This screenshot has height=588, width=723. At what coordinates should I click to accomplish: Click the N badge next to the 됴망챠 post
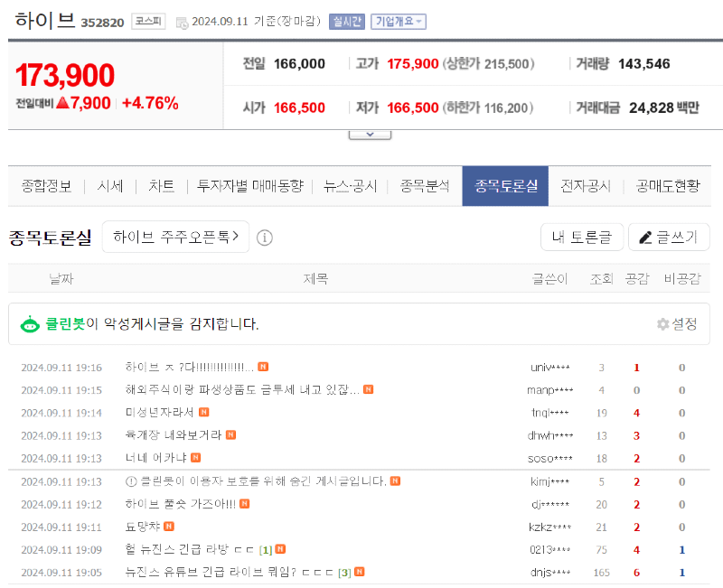coord(169,527)
